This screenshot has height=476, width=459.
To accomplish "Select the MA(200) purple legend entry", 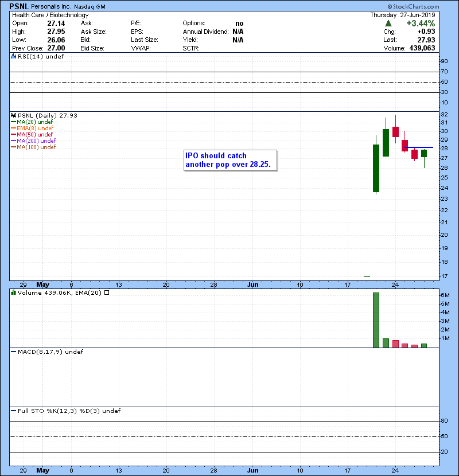I will pos(33,141).
